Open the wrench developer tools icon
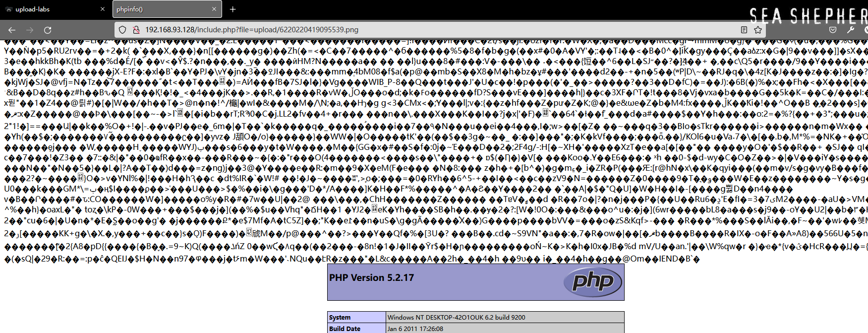 [x=851, y=30]
